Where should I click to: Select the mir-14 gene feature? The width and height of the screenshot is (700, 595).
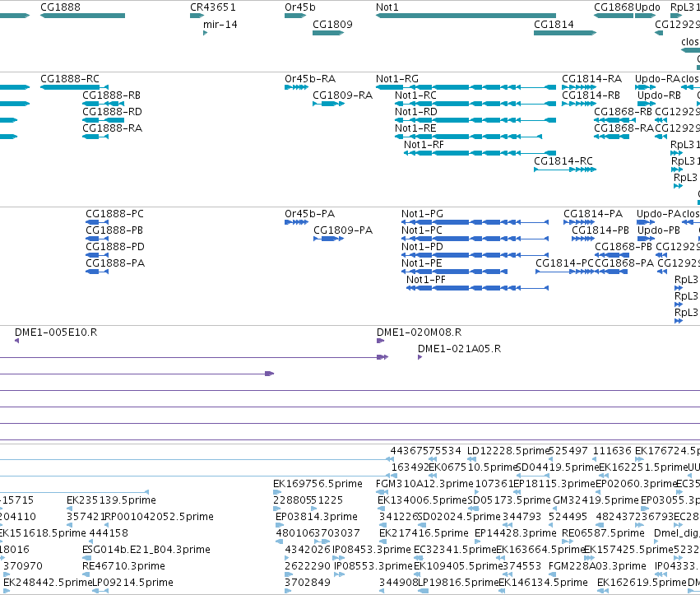(x=206, y=33)
